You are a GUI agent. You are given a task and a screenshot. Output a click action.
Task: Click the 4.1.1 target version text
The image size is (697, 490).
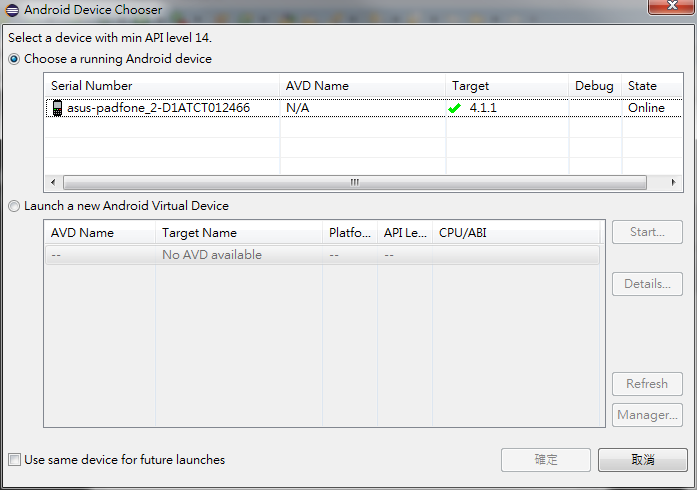click(x=483, y=108)
